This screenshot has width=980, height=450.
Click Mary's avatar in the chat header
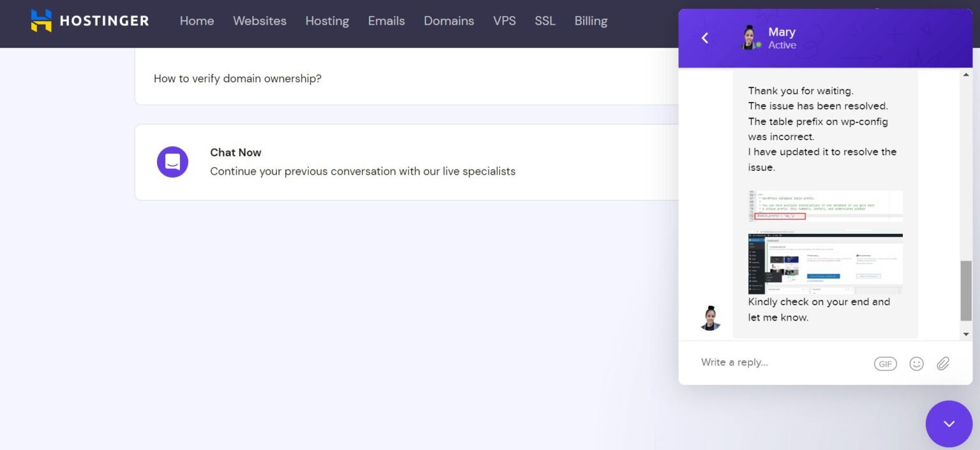[748, 38]
